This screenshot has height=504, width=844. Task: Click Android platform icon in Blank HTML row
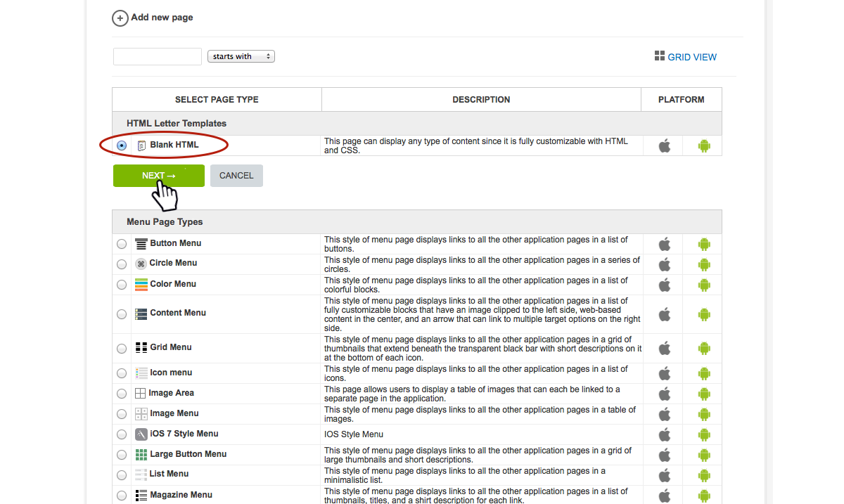[704, 146]
